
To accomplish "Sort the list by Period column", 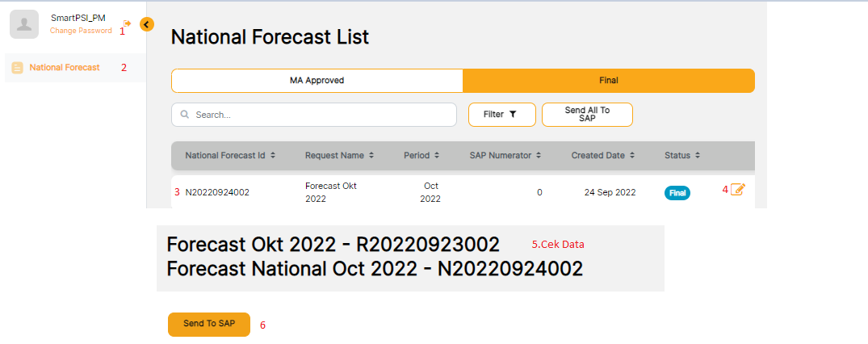I will [421, 155].
